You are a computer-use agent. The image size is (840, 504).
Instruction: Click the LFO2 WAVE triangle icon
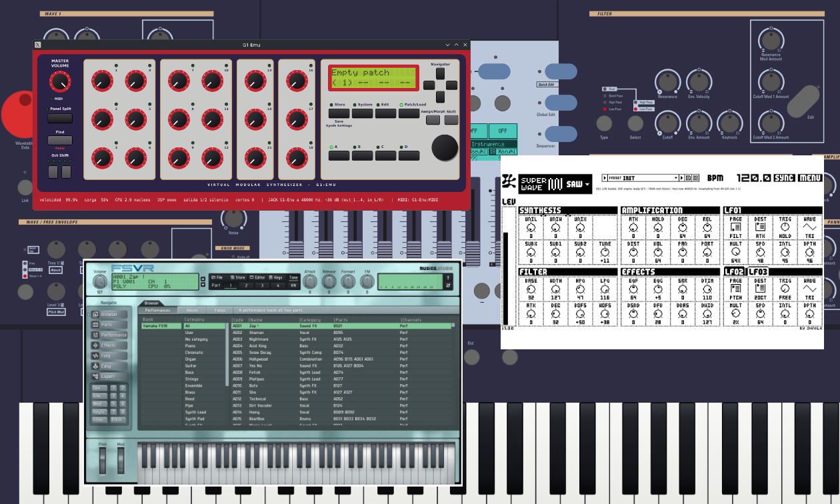tap(809, 289)
